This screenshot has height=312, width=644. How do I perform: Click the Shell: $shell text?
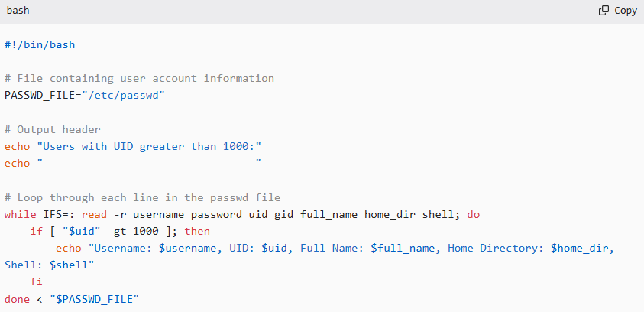coord(49,265)
